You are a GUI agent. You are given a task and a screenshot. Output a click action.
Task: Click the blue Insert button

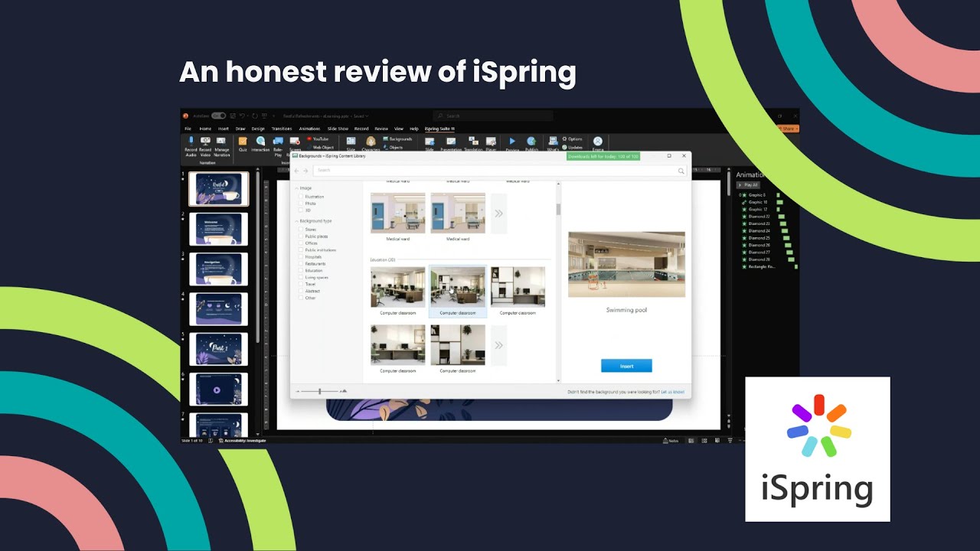click(626, 366)
